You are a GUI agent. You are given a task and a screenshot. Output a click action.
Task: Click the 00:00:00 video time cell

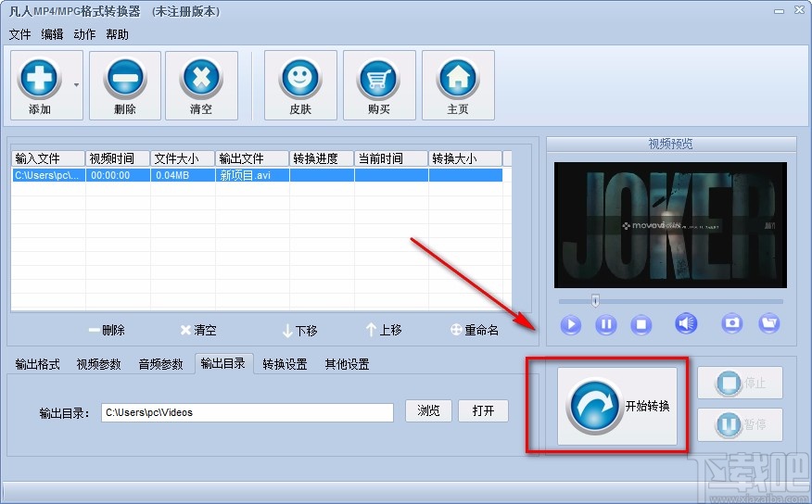click(118, 175)
